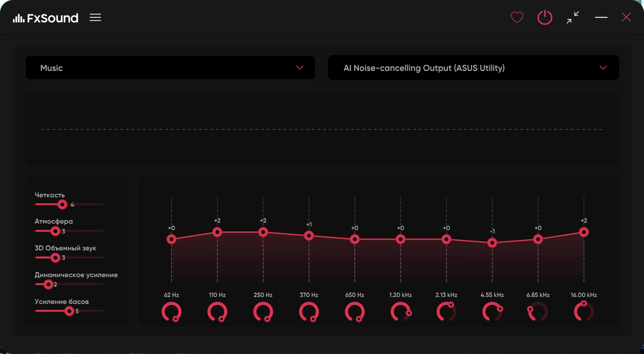Screen dimensions: 644x354
Task: Select the 650 Hz gain point on EQ
Action: tap(355, 239)
